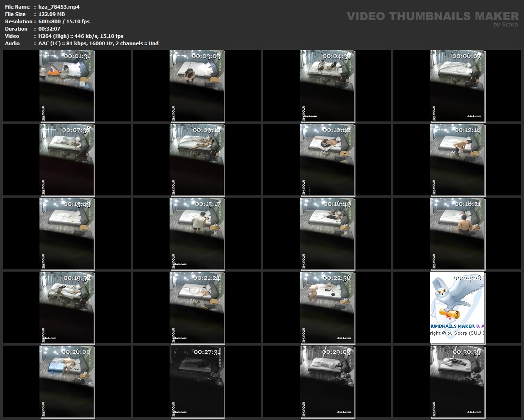
Task: Open the thumbnail timestamped 00:13:45
Action: pos(67,234)
